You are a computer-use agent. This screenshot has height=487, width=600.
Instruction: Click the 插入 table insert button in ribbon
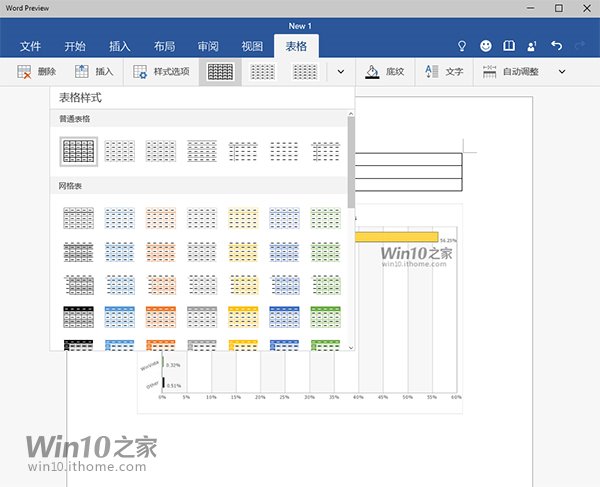(94, 72)
